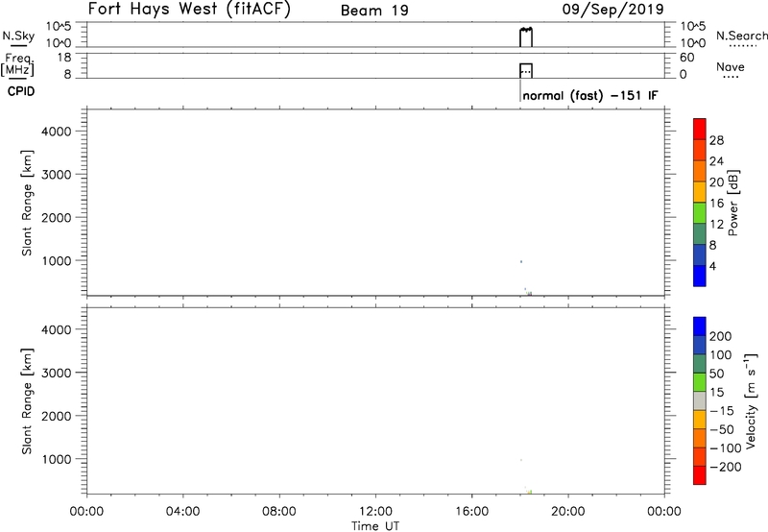The image size is (768, 532).
Task: Click the date "09/Sep/2019"
Action: coord(613,9)
